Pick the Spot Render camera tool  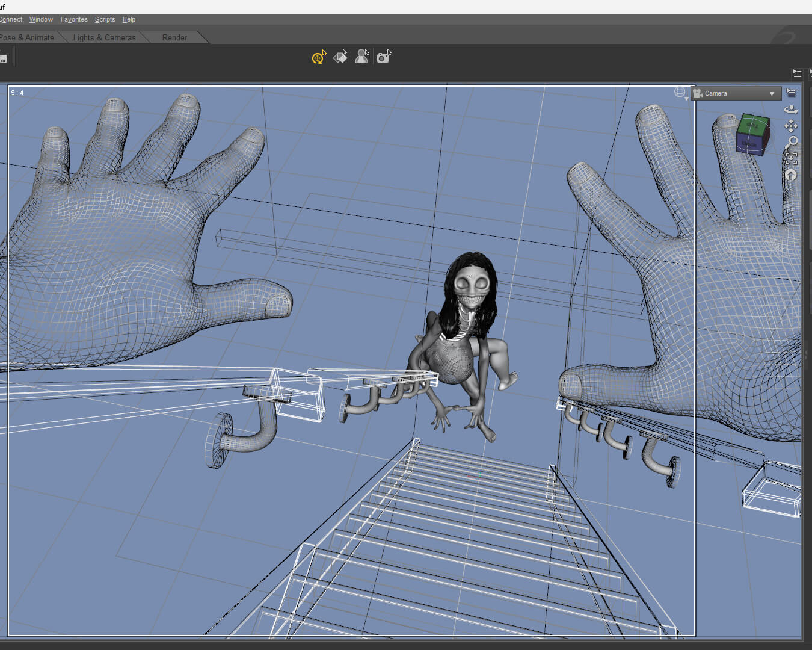(384, 57)
